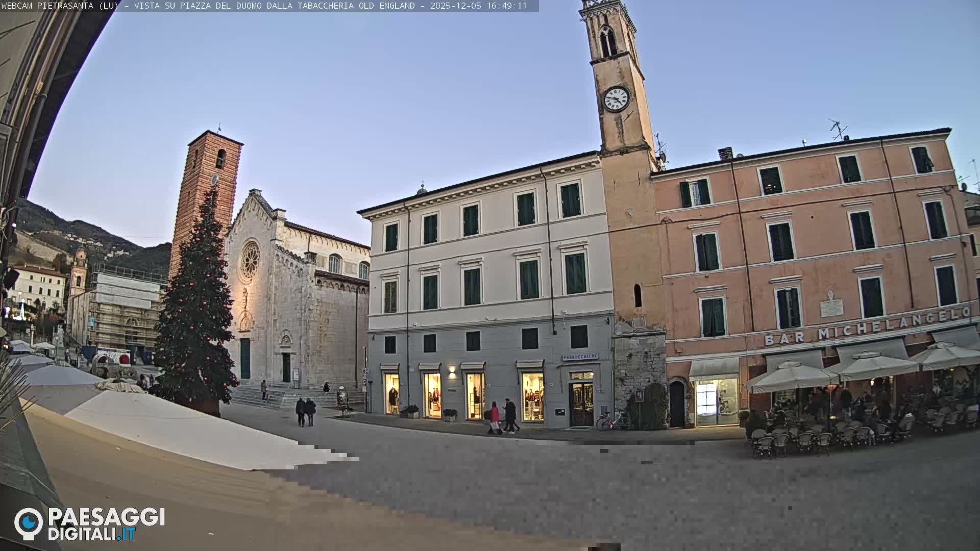Viewport: 980px width, 551px height.
Task: Select the antenna atop the pink building
Action: click(837, 128)
